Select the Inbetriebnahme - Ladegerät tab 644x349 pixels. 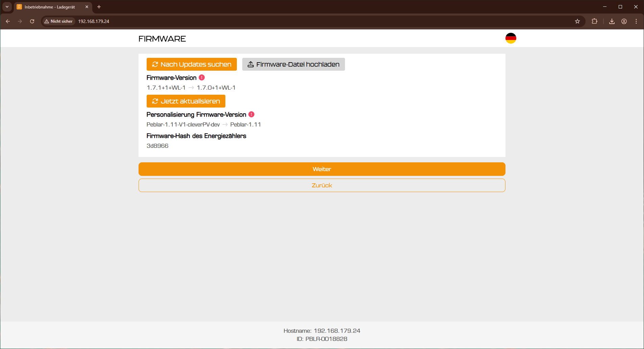[x=50, y=7]
